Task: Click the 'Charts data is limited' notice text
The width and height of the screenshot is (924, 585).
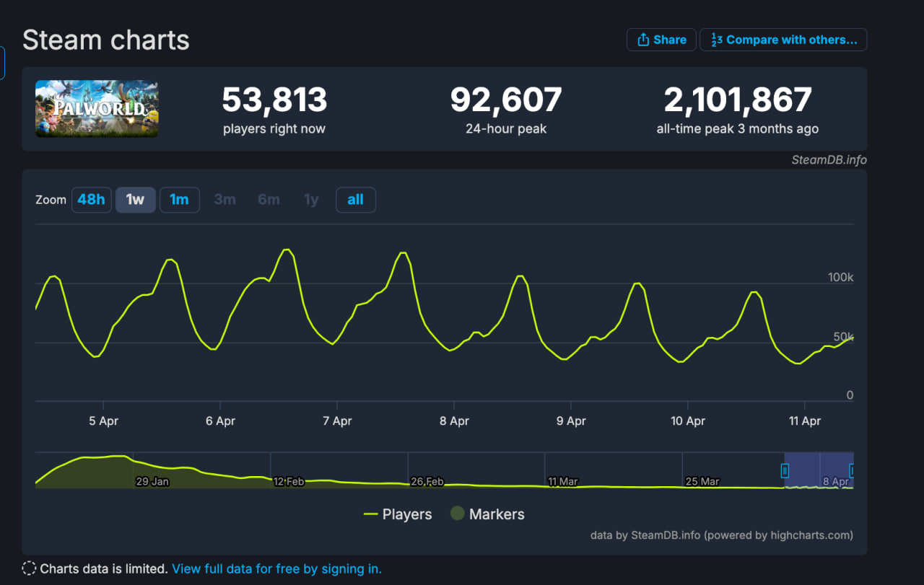Action: 104,568
